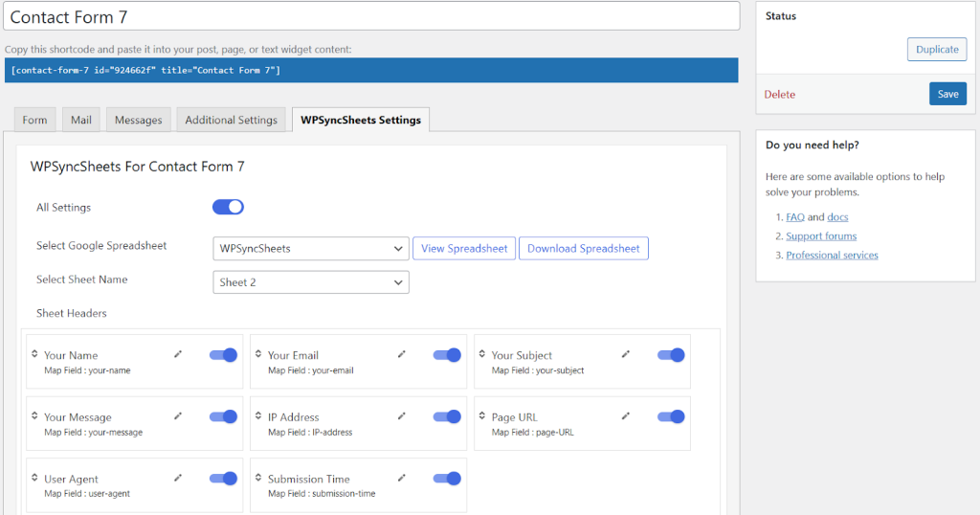This screenshot has width=980, height=515.
Task: Edit the Your Message header with pencil icon
Action: coord(178,416)
